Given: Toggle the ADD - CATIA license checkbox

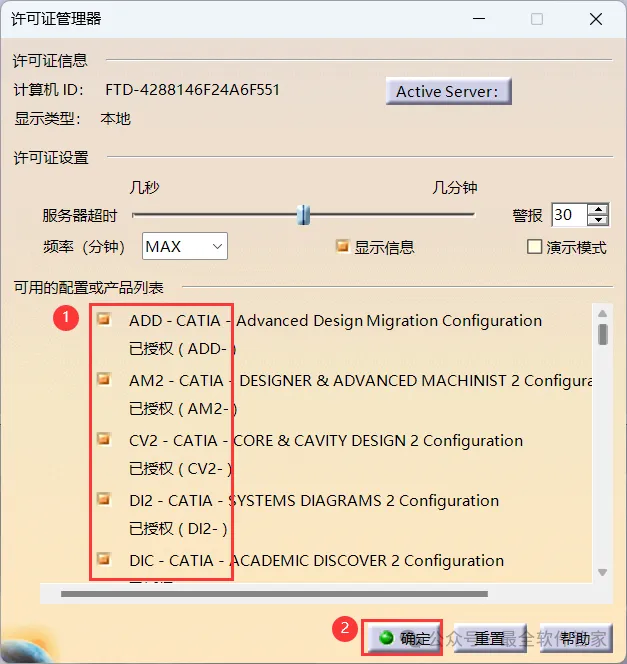Looking at the screenshot, I should [x=104, y=319].
